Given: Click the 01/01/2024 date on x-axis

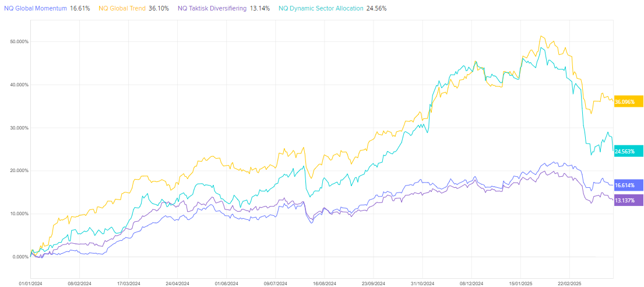Looking at the screenshot, I should coord(30,282).
